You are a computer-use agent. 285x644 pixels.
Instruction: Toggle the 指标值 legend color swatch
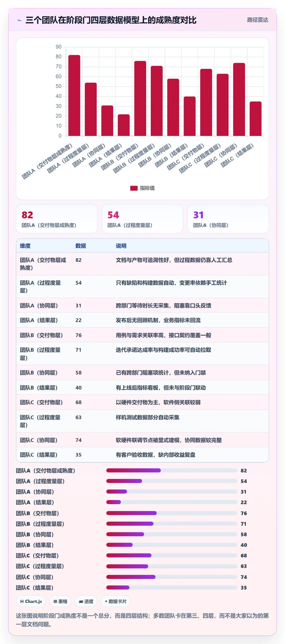[x=134, y=188]
